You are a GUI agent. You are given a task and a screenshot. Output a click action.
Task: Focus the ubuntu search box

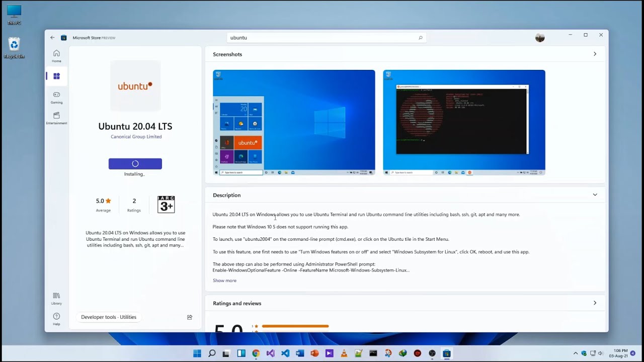pos(326,38)
